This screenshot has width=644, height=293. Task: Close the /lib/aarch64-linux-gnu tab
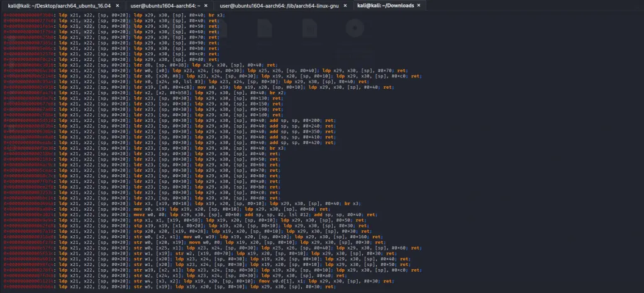pyautogui.click(x=341, y=6)
